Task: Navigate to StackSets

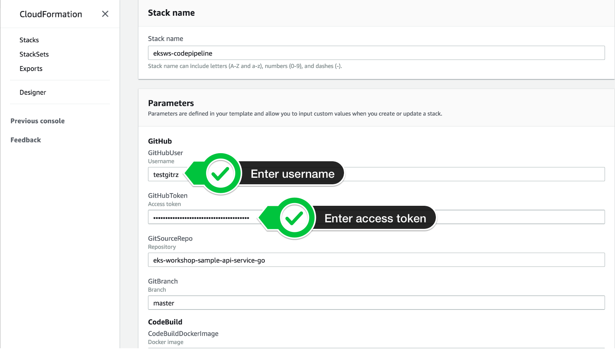Action: point(34,54)
